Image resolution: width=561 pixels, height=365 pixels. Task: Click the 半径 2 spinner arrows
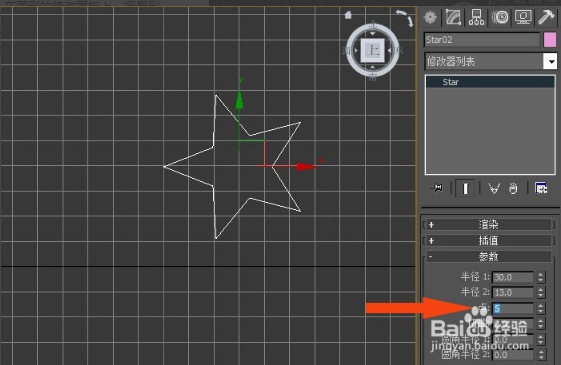pos(541,293)
